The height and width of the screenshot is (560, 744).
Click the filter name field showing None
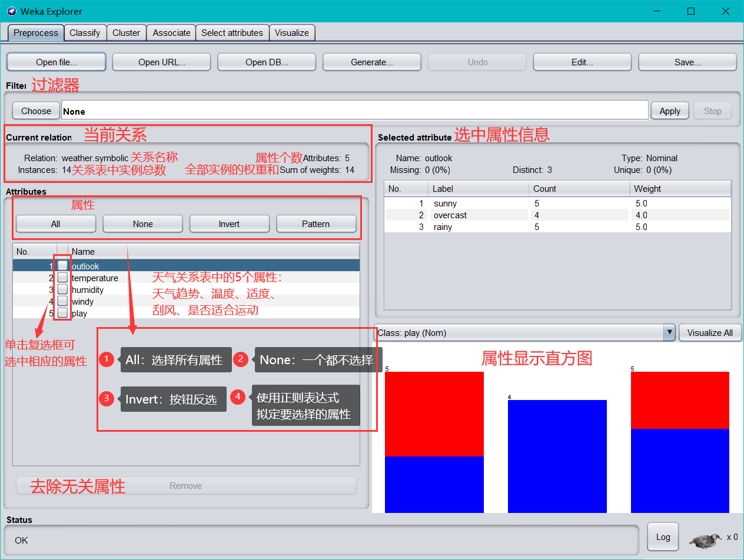pyautogui.click(x=355, y=111)
